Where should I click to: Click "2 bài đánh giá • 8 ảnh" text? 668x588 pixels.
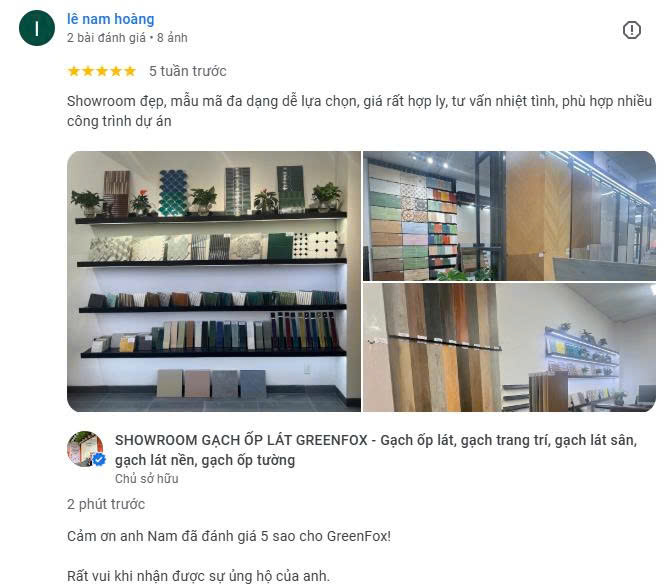click(x=127, y=38)
